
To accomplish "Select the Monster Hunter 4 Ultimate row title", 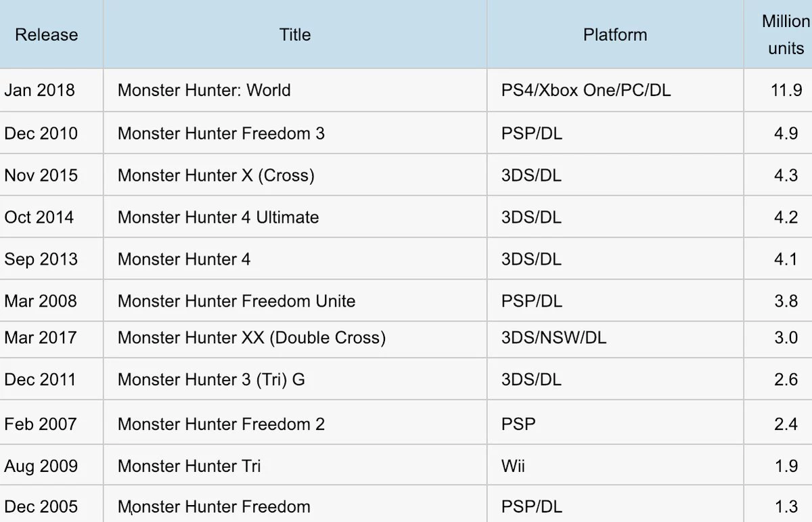I will pyautogui.click(x=219, y=217).
